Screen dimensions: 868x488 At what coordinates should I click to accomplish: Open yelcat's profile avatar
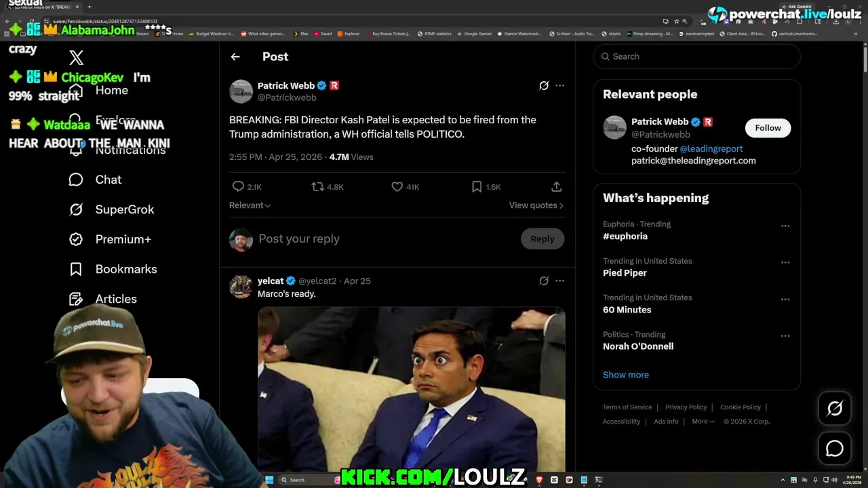(x=241, y=287)
